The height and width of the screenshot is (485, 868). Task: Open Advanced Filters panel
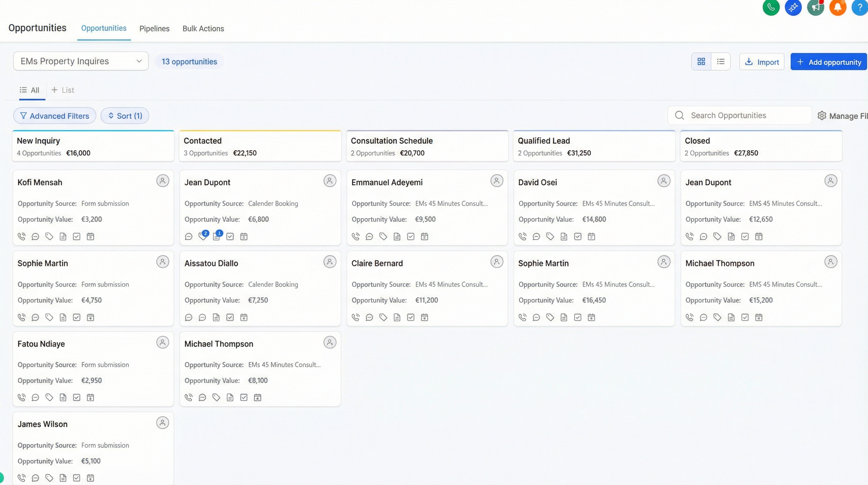(55, 116)
